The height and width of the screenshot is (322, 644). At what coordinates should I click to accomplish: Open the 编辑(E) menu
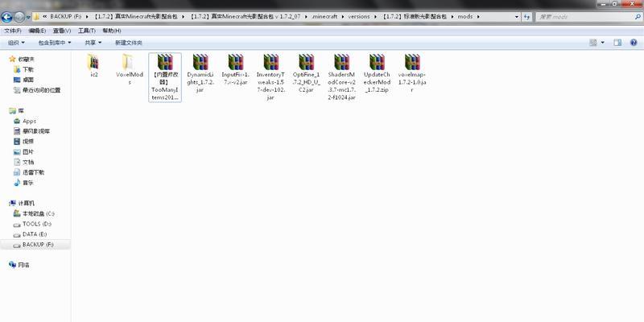(x=37, y=31)
